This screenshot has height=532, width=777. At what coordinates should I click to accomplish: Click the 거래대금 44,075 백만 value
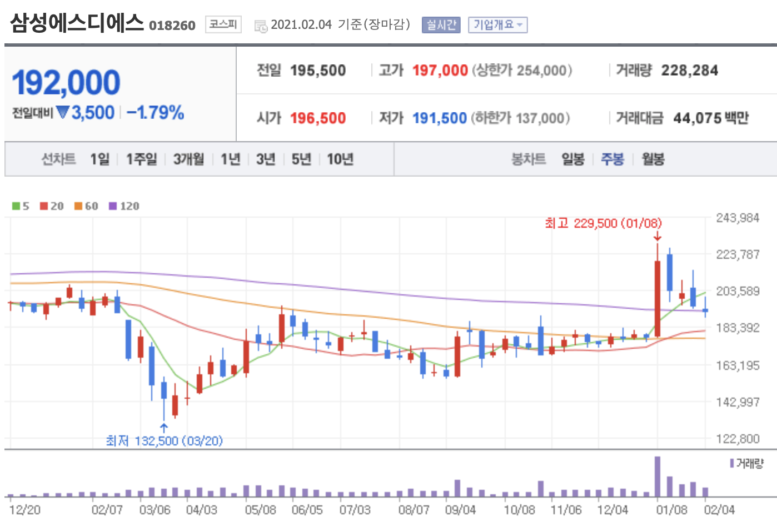click(711, 118)
